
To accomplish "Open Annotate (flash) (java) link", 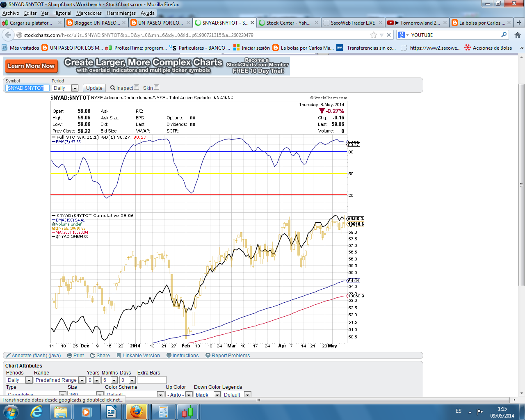I will 36,356.
